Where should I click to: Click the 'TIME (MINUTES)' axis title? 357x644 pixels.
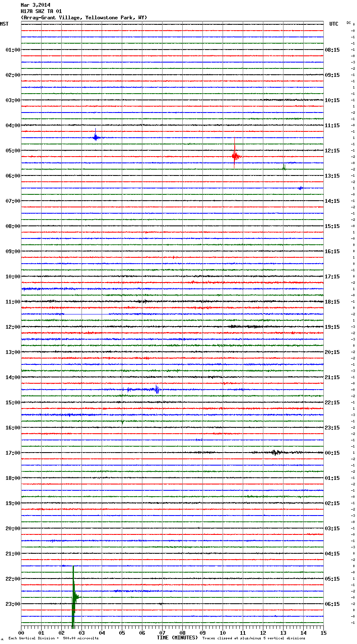(177, 638)
